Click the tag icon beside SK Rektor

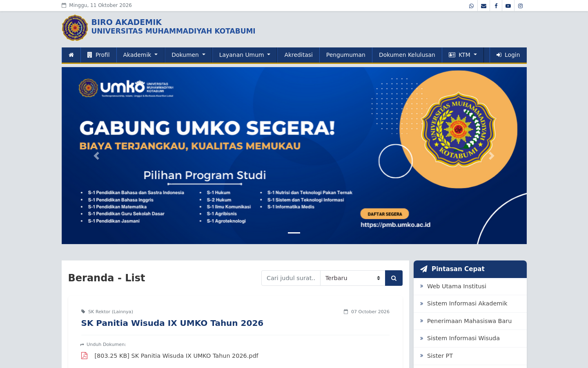[x=83, y=312]
